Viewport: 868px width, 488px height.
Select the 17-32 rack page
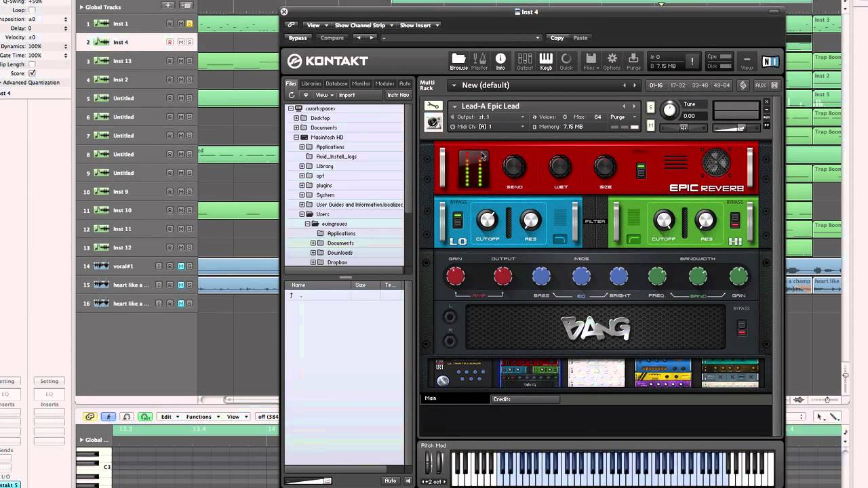677,85
